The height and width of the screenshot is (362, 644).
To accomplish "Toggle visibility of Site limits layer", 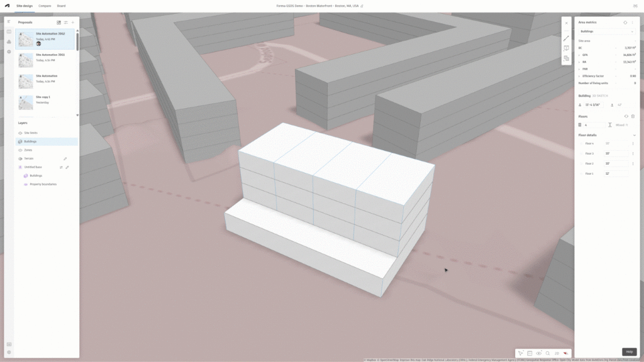I will (19, 133).
